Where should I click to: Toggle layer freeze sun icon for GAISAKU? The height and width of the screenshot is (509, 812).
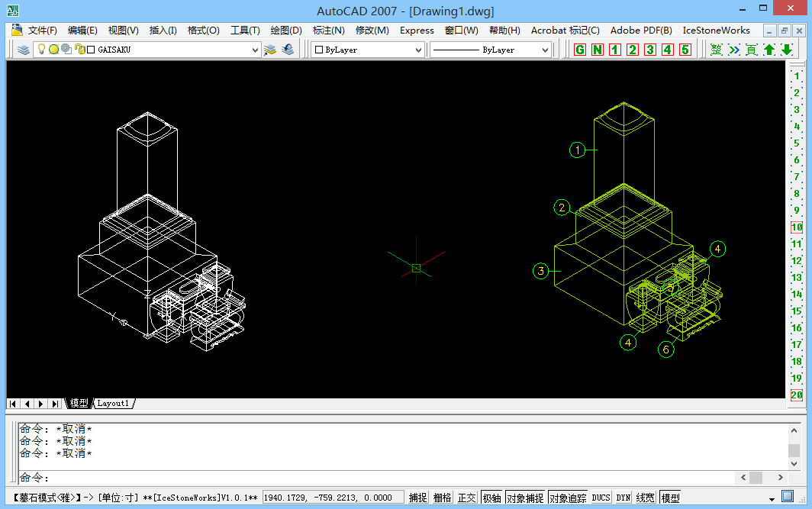53,50
